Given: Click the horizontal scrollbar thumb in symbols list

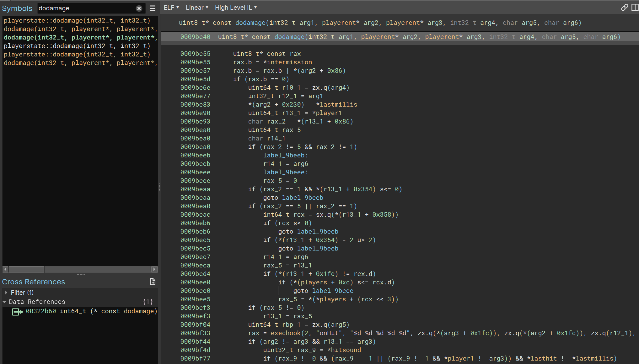Looking at the screenshot, I should pyautogui.click(x=26, y=269).
